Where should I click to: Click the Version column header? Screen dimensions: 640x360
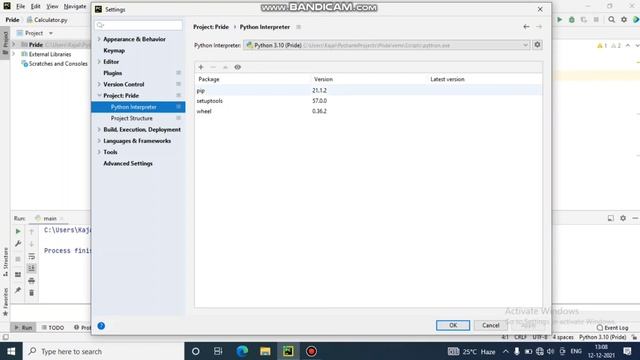(x=323, y=79)
